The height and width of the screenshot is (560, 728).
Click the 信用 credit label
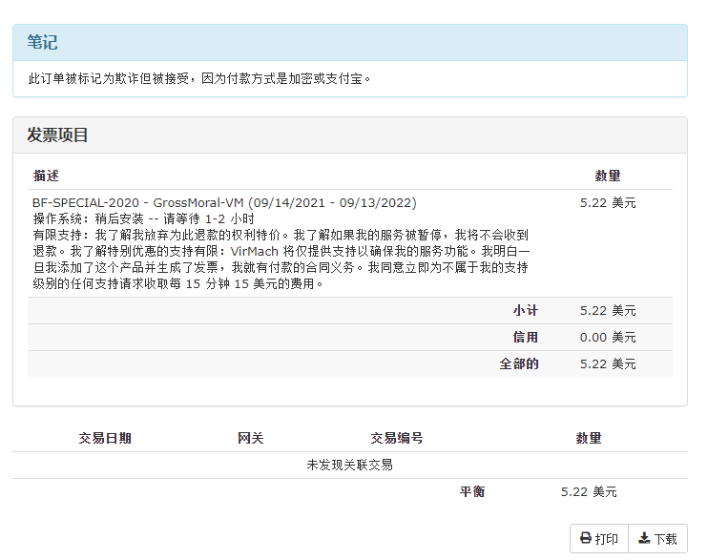[526, 337]
